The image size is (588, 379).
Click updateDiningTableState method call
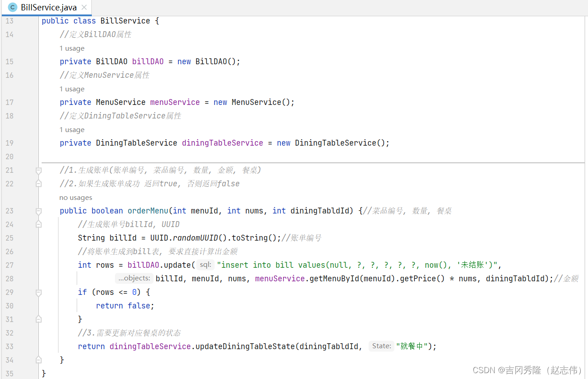click(x=245, y=346)
